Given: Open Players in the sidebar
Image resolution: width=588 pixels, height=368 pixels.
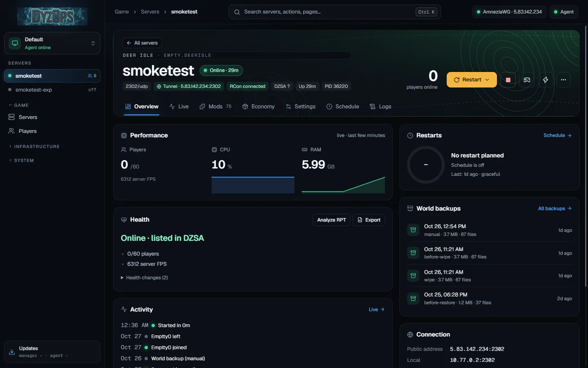Looking at the screenshot, I should coord(52,131).
